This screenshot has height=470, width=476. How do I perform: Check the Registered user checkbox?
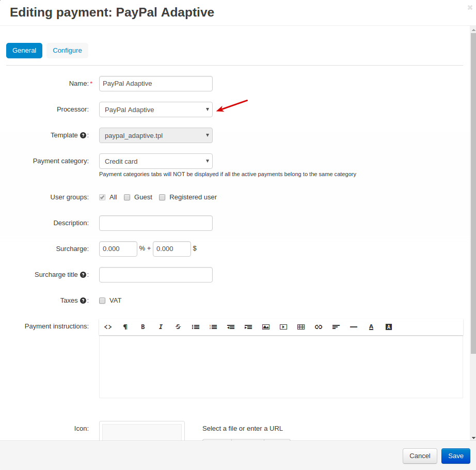[162, 197]
